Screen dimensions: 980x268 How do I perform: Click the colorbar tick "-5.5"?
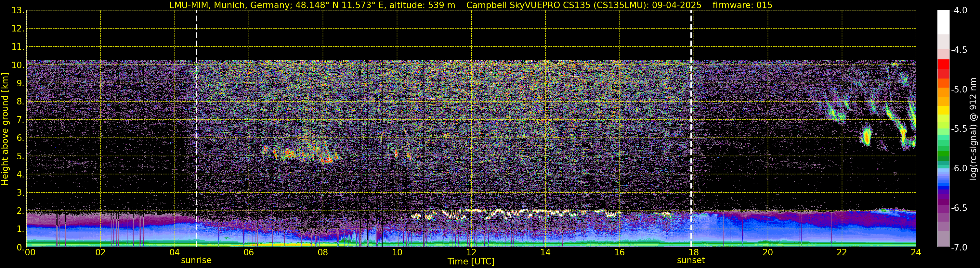pos(959,129)
